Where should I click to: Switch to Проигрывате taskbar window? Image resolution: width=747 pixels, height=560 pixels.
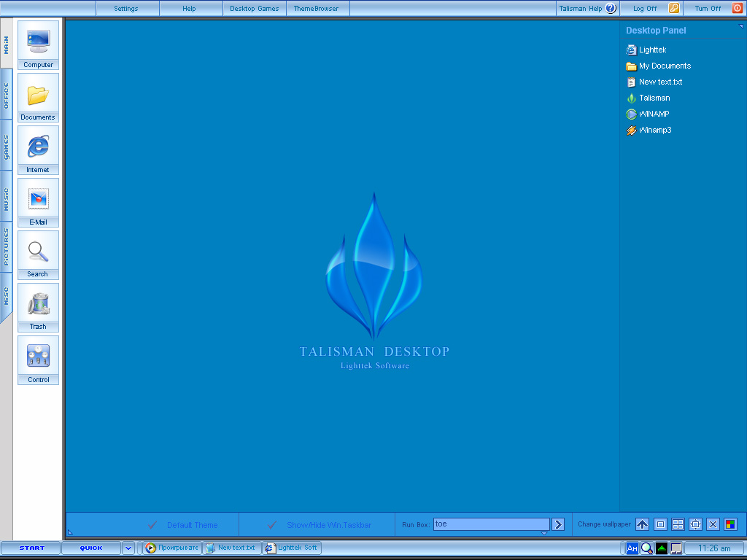click(x=172, y=548)
